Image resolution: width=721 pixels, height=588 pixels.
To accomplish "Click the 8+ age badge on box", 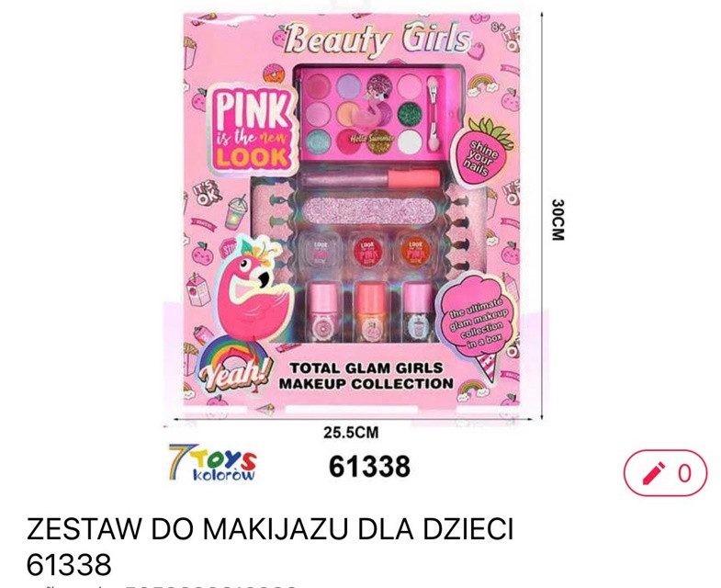I will click(x=498, y=28).
